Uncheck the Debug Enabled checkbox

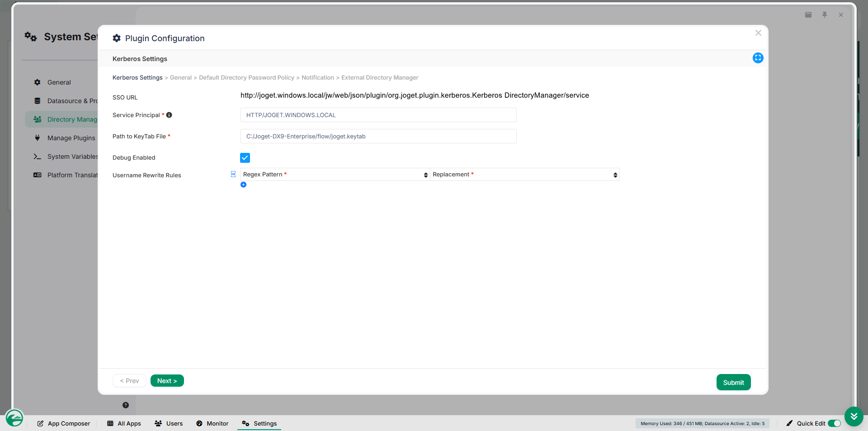coord(245,158)
